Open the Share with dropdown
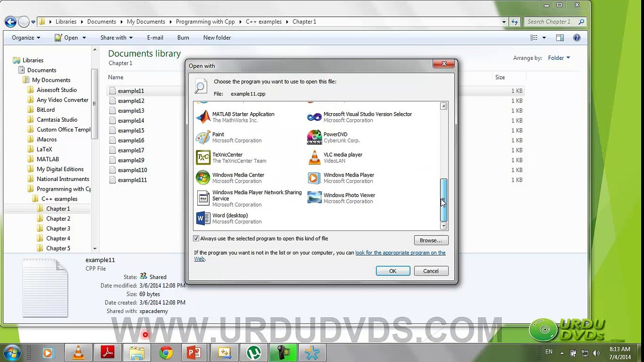 pyautogui.click(x=116, y=38)
